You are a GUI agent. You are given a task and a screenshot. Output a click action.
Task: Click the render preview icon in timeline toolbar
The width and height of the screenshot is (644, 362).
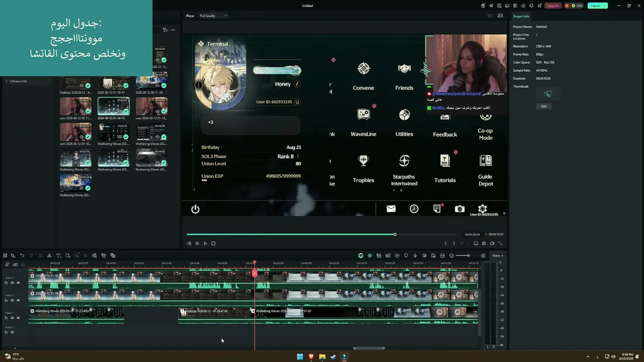pyautogui.click(x=397, y=255)
